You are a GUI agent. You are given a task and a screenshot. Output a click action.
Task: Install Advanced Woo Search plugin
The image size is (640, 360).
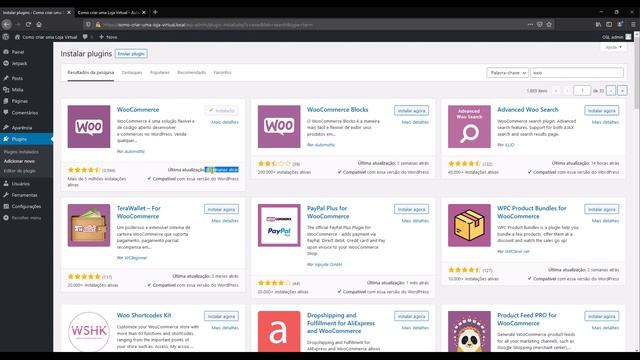pos(602,111)
